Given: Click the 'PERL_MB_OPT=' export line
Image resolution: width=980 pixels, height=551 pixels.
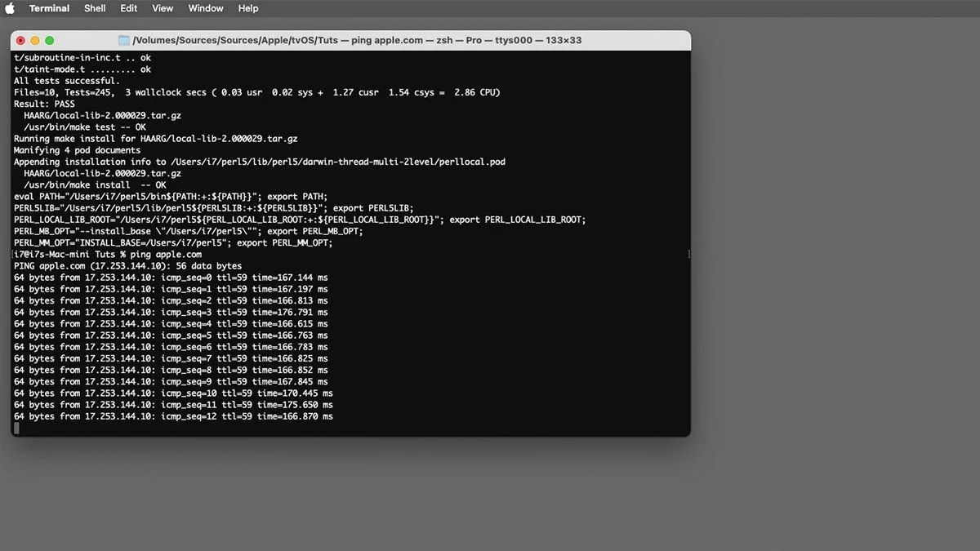Looking at the screenshot, I should [189, 231].
